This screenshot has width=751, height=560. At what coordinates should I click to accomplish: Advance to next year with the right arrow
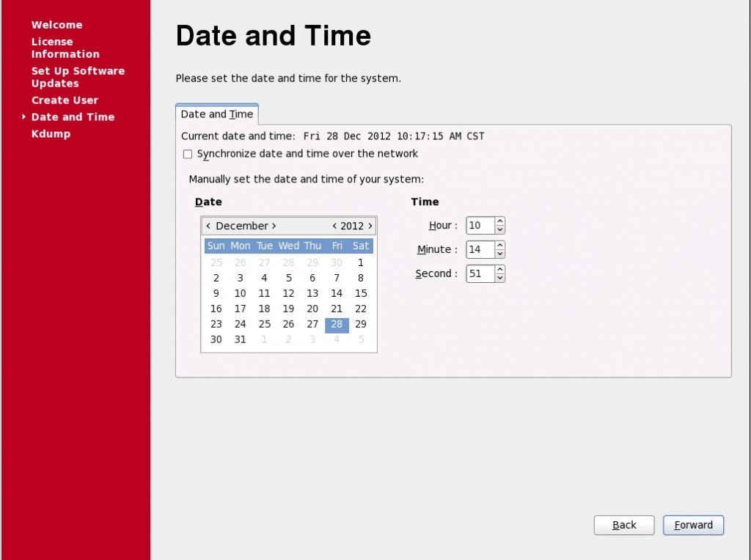[x=370, y=226]
